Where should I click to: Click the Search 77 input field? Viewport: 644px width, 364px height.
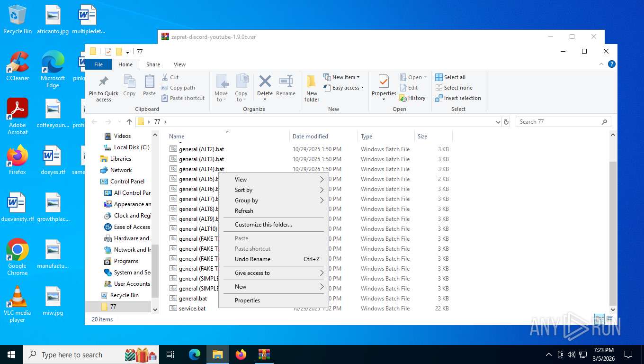click(x=563, y=122)
